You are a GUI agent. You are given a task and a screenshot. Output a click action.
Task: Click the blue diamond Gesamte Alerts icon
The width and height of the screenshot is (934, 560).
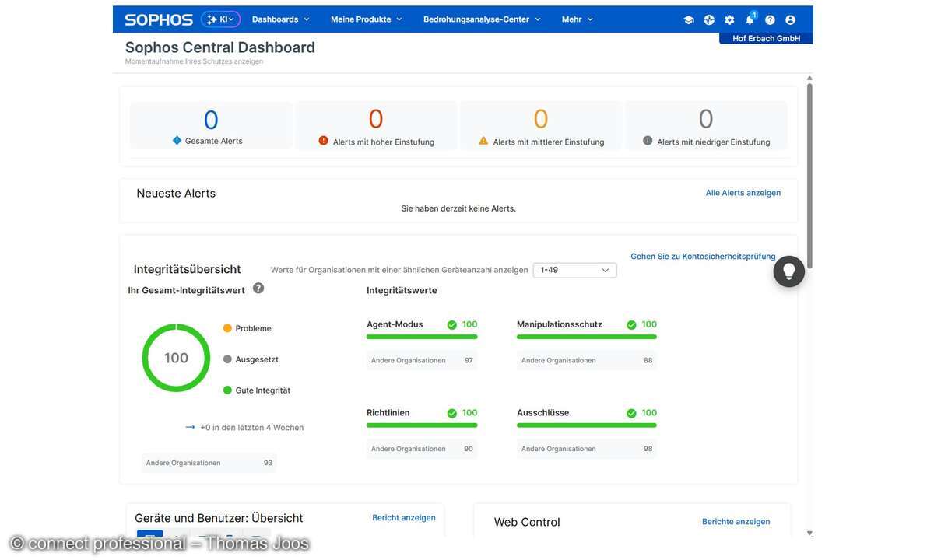click(x=177, y=141)
